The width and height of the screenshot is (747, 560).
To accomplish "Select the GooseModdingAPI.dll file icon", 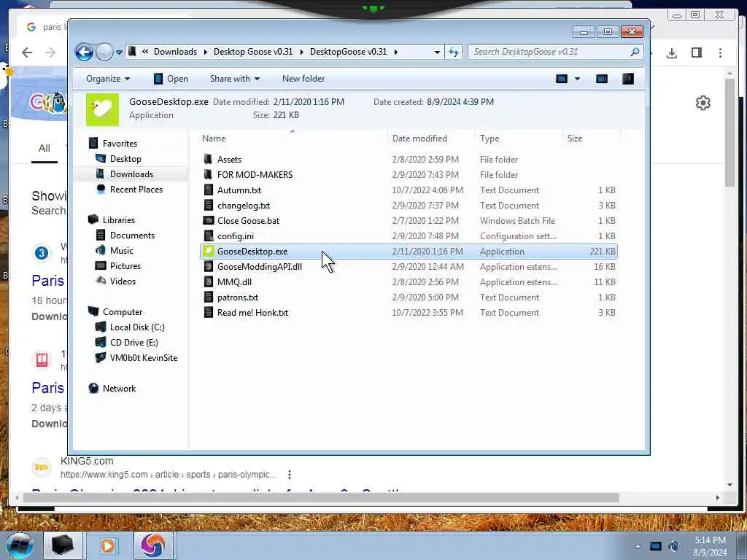I will (208, 267).
